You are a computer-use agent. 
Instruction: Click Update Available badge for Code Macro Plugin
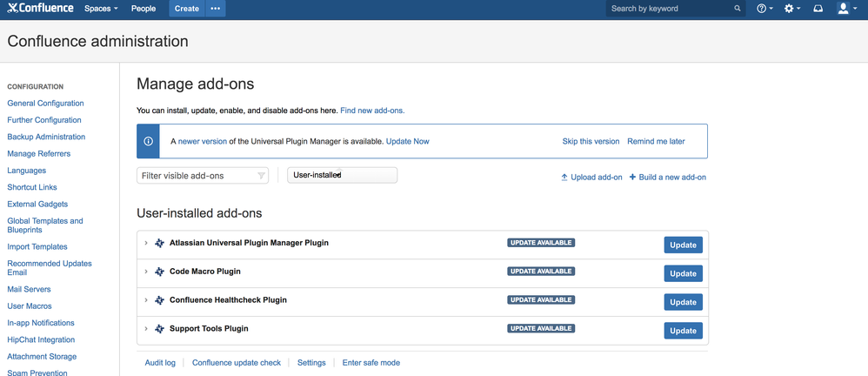tap(541, 272)
